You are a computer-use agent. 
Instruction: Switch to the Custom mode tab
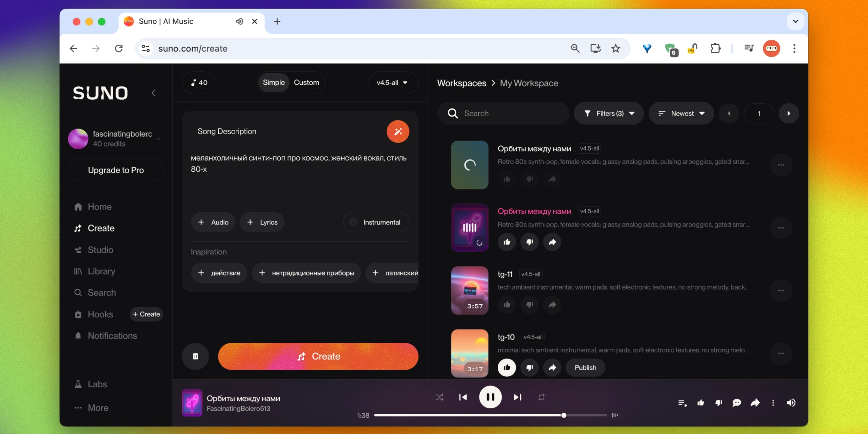(306, 83)
